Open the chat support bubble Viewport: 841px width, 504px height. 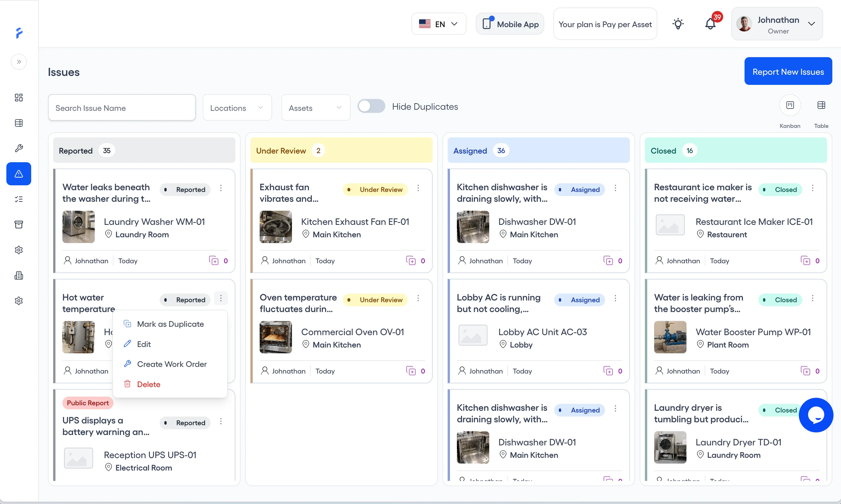(816, 415)
